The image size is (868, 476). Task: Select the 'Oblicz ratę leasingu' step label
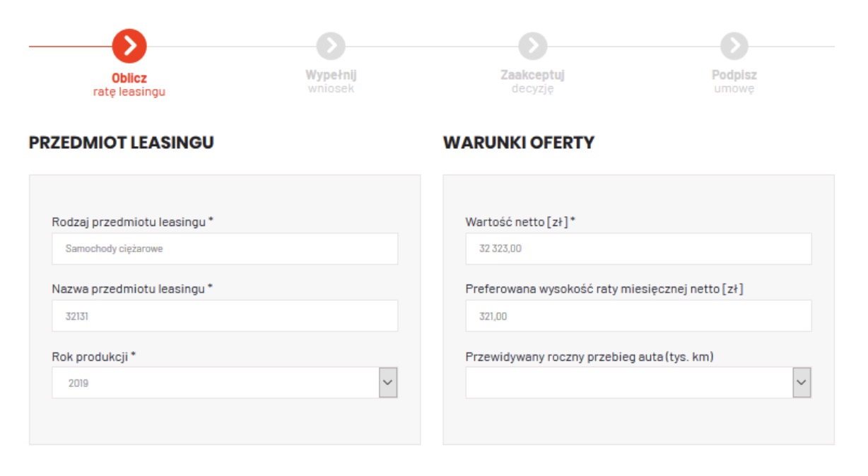tap(129, 85)
